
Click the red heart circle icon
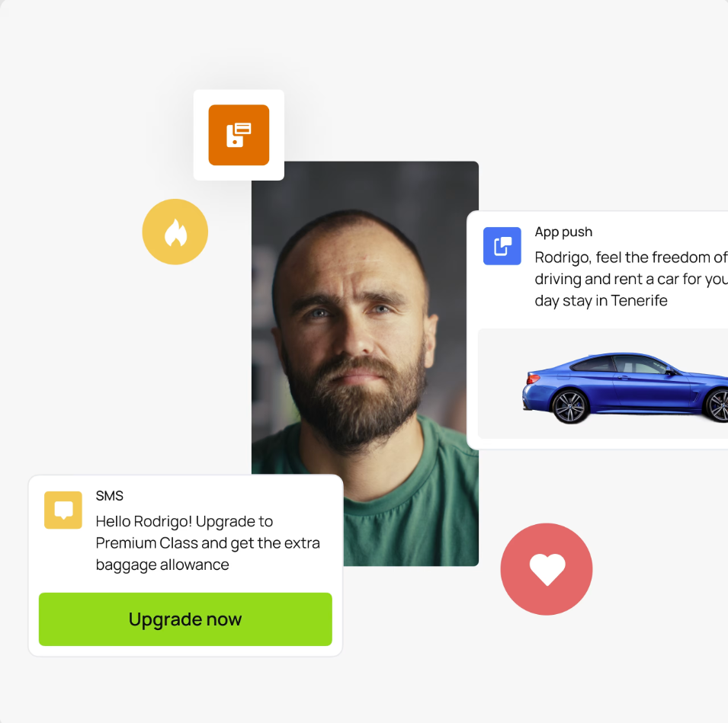click(x=547, y=569)
